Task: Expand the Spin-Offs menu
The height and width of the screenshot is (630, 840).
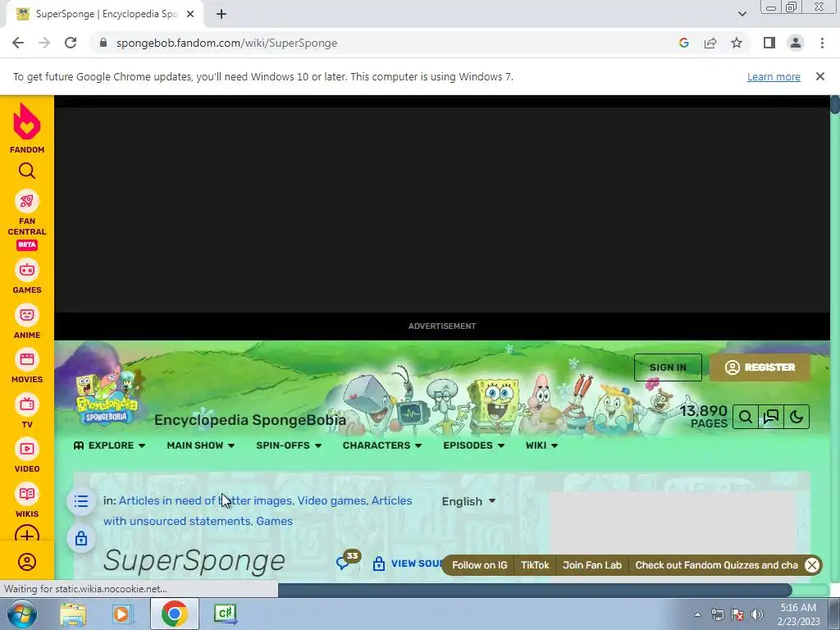Action: click(289, 445)
